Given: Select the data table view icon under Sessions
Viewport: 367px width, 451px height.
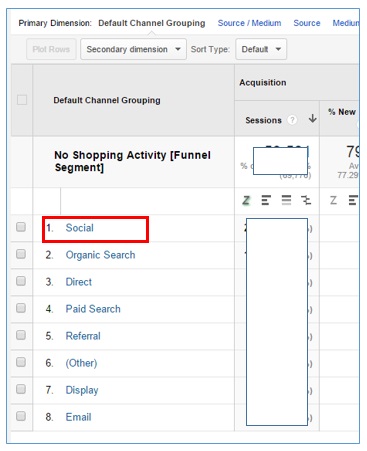Looking at the screenshot, I should click(x=246, y=200).
